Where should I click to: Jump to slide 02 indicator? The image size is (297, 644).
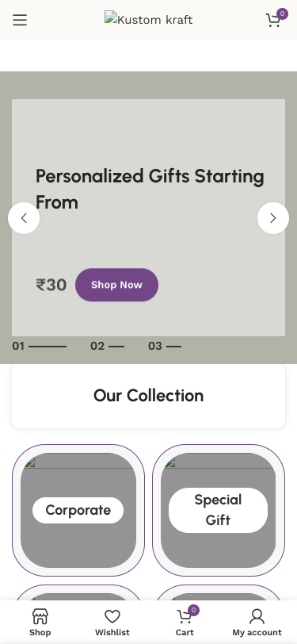tap(107, 347)
